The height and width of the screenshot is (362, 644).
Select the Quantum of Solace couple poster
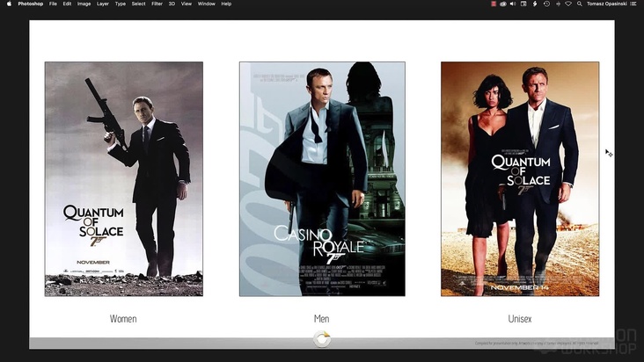tap(520, 178)
